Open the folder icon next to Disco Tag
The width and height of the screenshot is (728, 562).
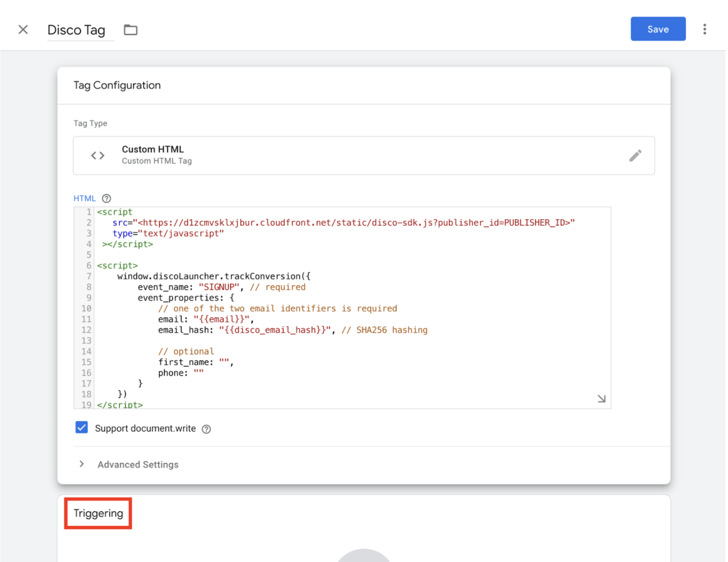pyautogui.click(x=131, y=30)
